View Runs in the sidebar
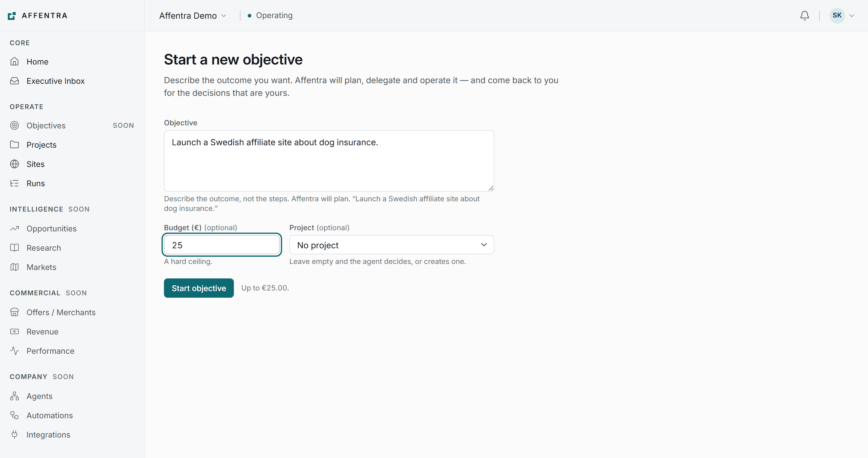 [x=72, y=183]
